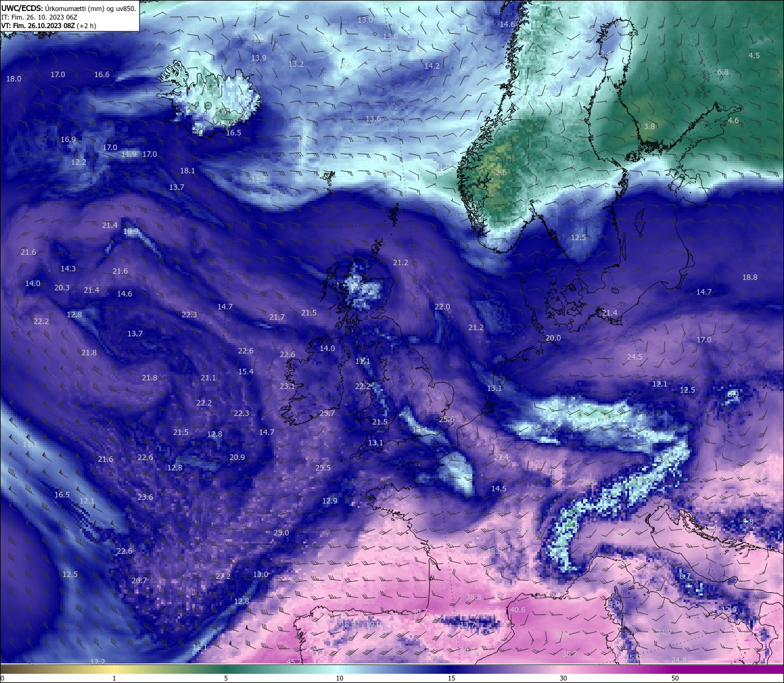Click the 24.5 value on the map
The height and width of the screenshot is (683, 784).
[635, 357]
